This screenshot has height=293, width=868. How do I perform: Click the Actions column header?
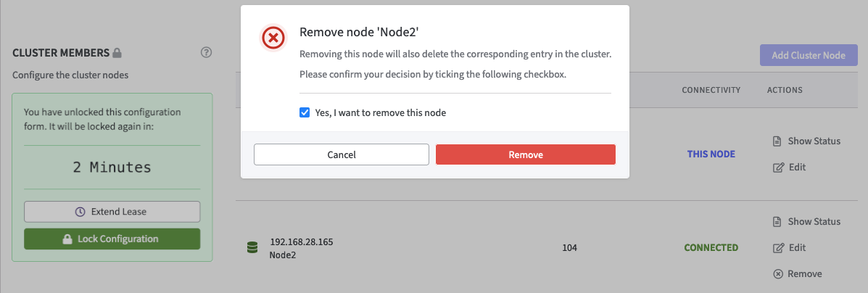[785, 90]
